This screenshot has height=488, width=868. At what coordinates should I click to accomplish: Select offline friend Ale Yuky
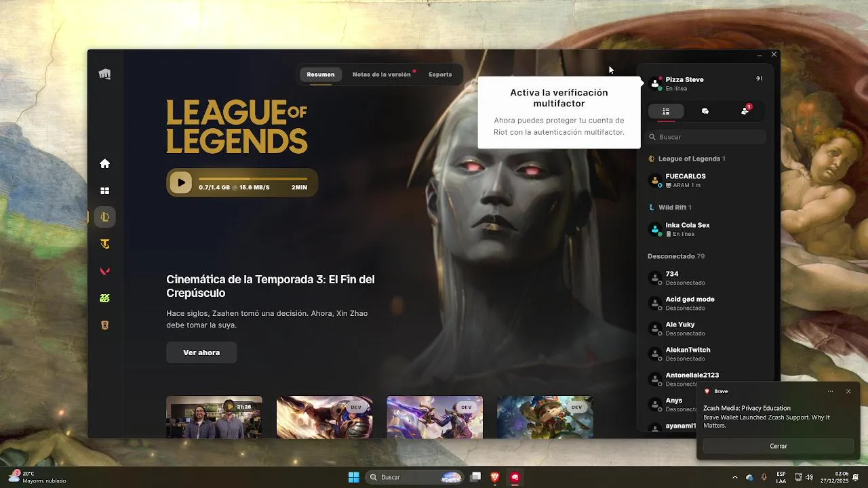[680, 325]
